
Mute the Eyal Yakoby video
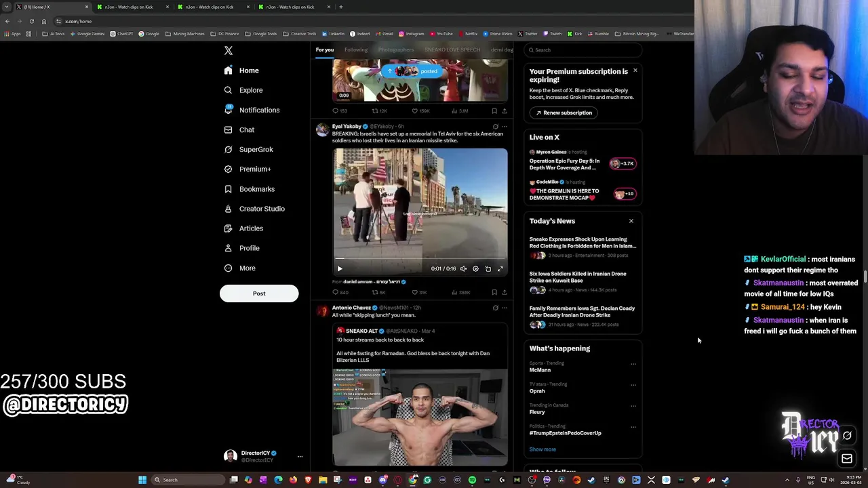coord(463,269)
